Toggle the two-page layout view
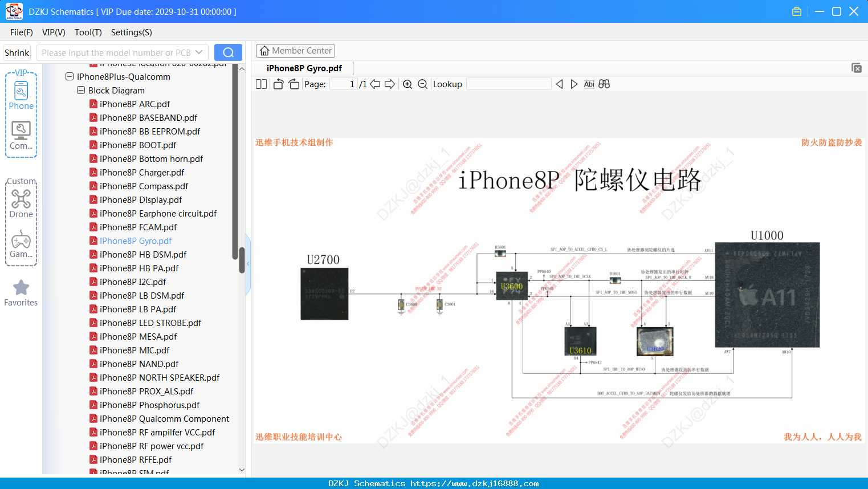The width and height of the screenshot is (868, 489). [x=261, y=84]
